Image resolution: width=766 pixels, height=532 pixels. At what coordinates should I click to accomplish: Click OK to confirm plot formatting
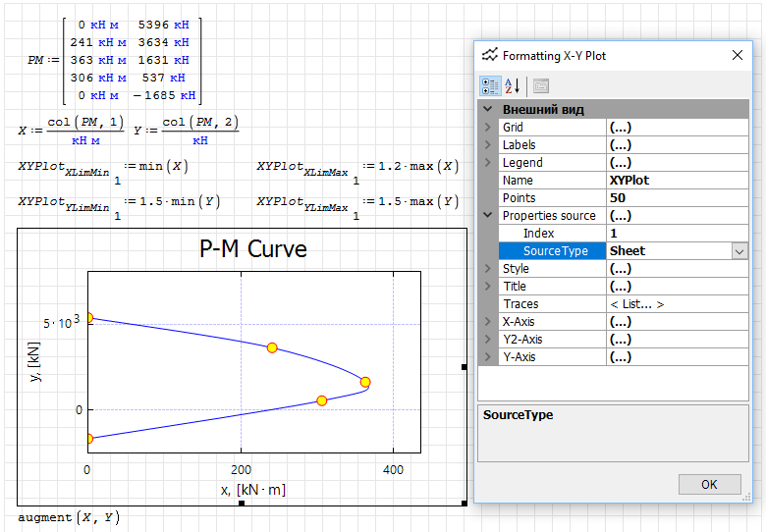coord(709,484)
